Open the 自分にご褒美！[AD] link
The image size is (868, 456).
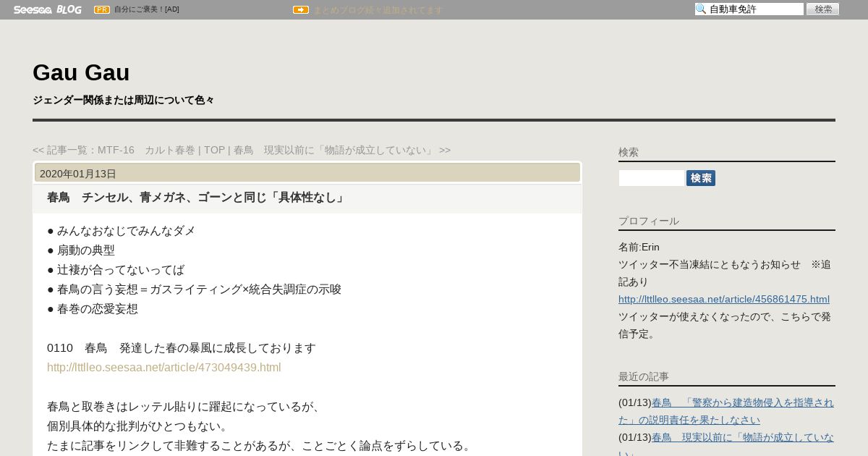coord(147,9)
